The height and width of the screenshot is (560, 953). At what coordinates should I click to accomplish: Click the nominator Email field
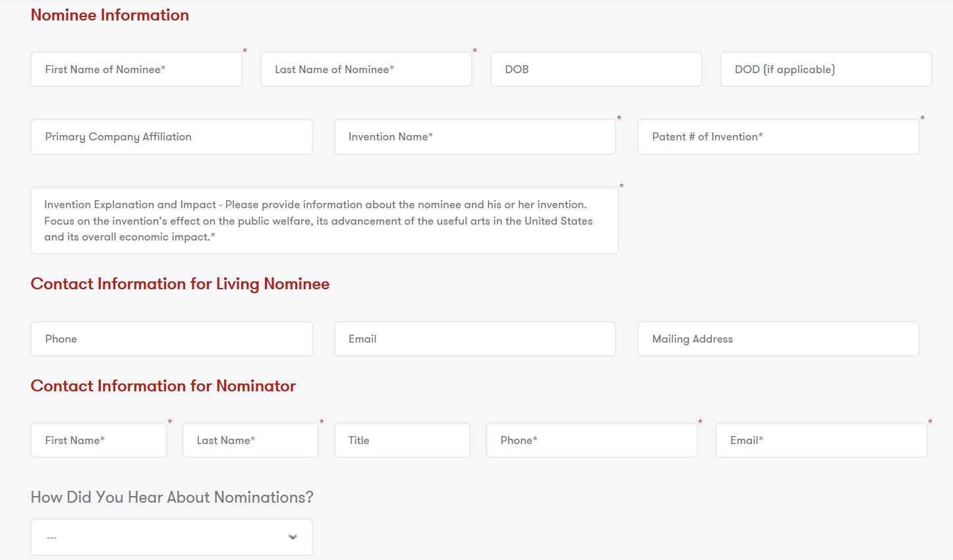822,440
